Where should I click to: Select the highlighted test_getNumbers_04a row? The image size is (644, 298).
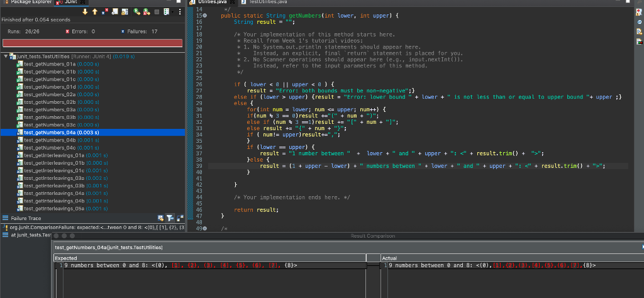[93, 133]
